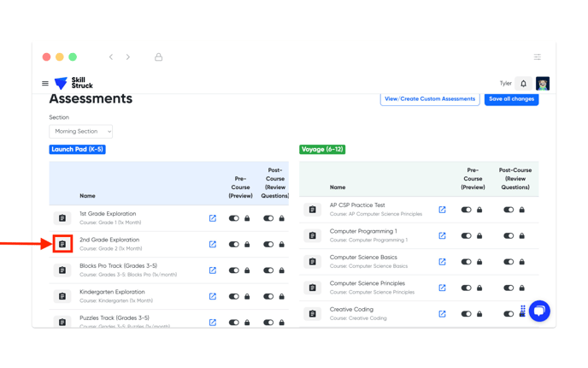Click Post-Course lock for AP CSP Practice Test
The height and width of the screenshot is (368, 588).
click(521, 210)
